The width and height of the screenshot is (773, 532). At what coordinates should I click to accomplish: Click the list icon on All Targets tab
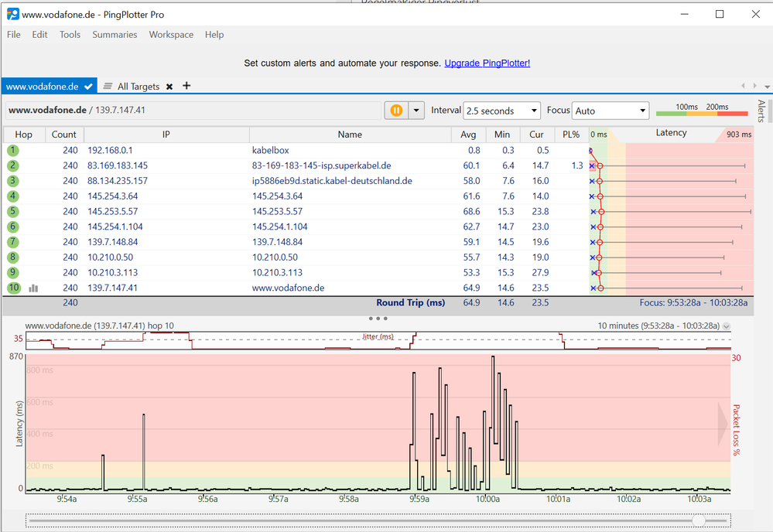108,86
